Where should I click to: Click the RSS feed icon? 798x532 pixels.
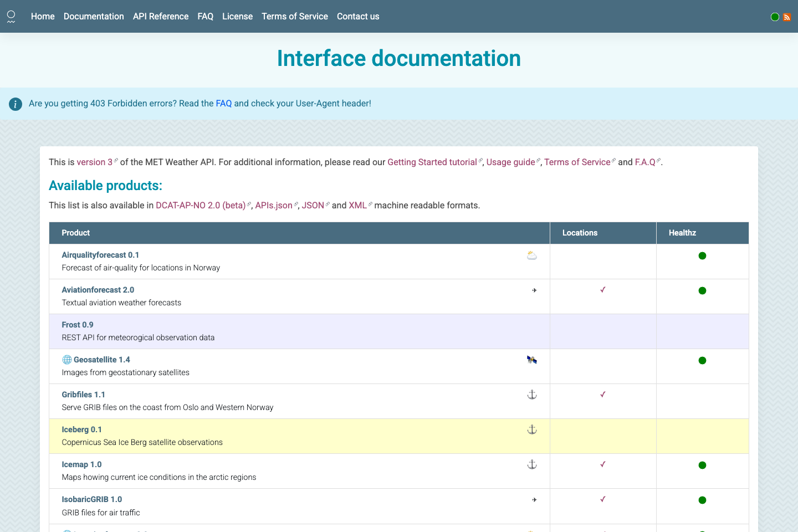pos(787,17)
